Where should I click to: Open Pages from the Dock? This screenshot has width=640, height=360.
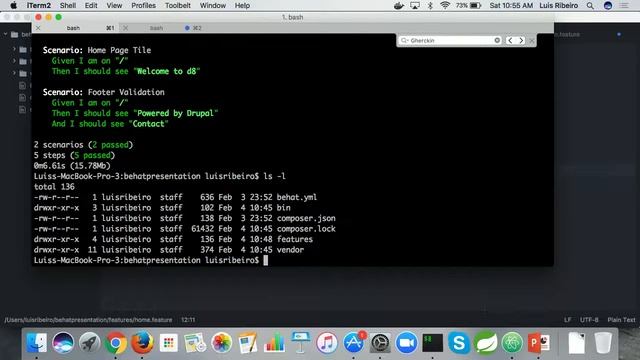point(248,343)
